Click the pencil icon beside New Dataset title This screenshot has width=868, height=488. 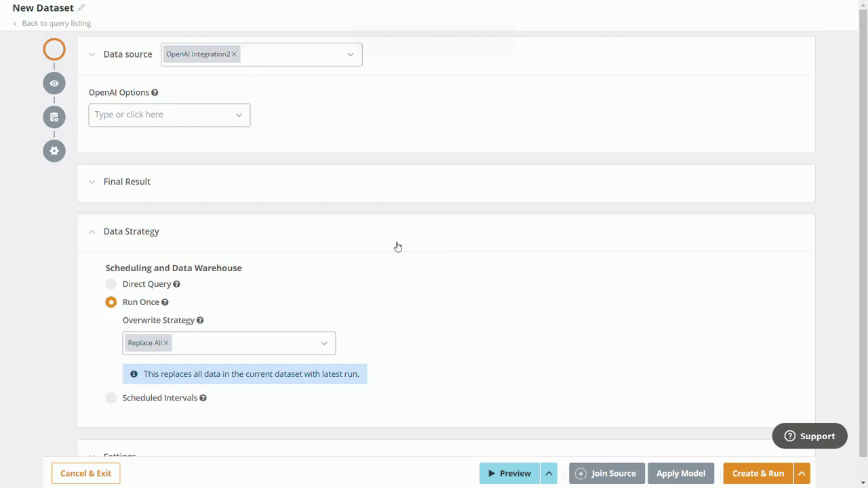81,8
